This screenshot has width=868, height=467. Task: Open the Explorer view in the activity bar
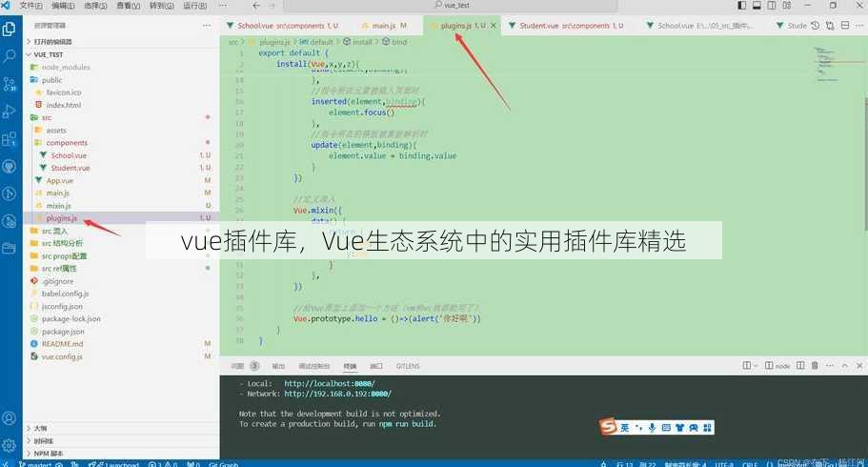point(9,29)
